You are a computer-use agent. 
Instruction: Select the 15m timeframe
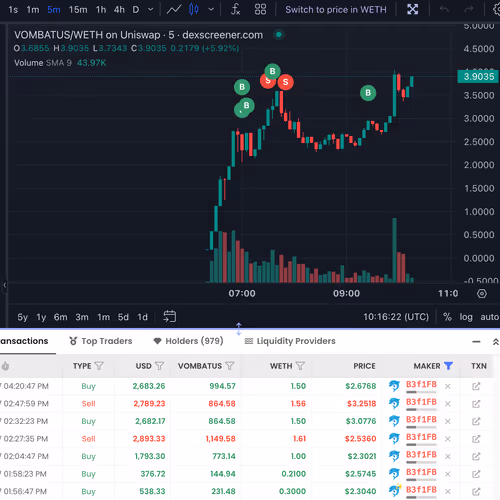tap(78, 10)
